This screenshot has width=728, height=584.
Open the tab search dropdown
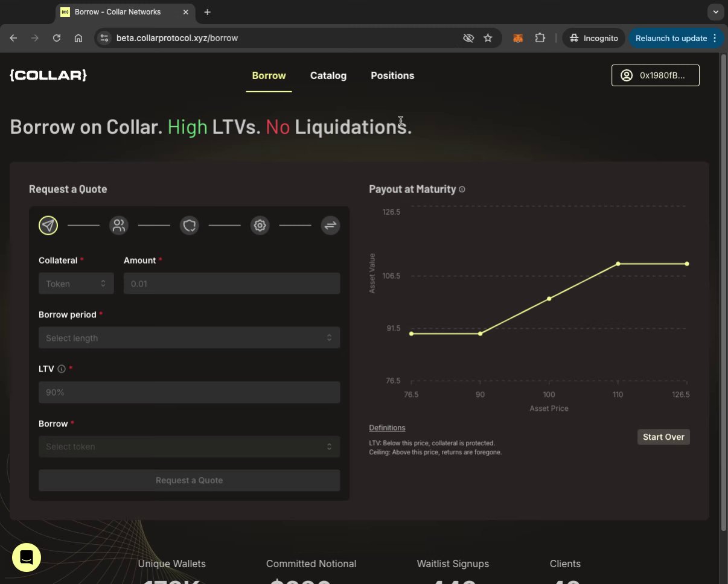[x=715, y=11]
